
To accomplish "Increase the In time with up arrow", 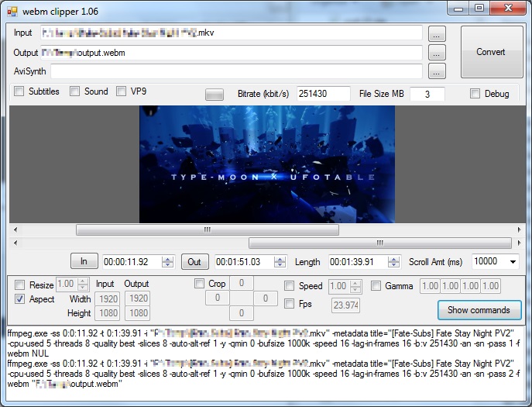I will (167, 259).
